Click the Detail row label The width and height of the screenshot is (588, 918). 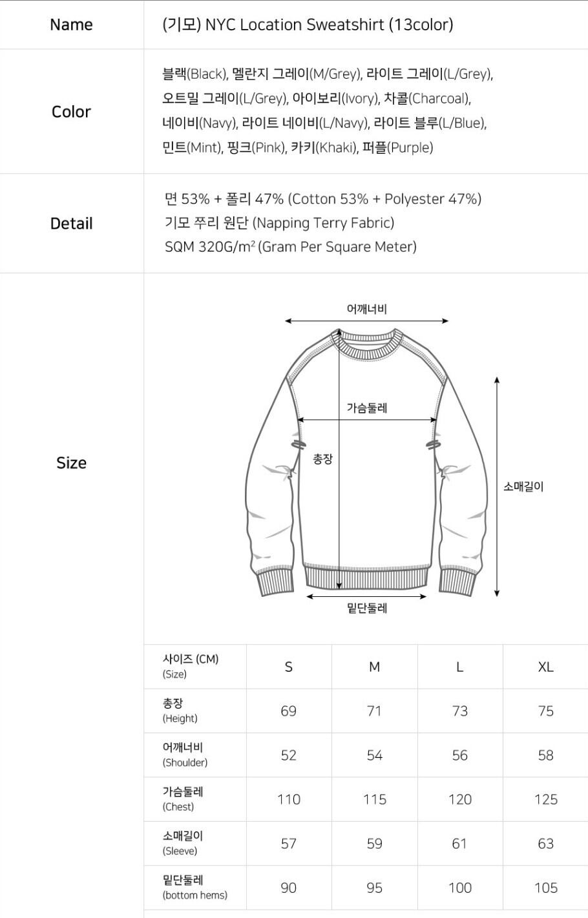coord(71,224)
